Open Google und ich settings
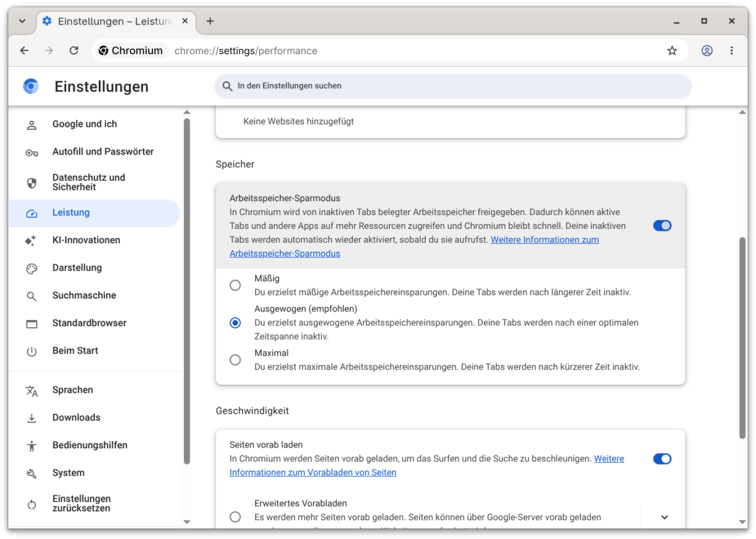The height and width of the screenshot is (539, 756). [94, 124]
